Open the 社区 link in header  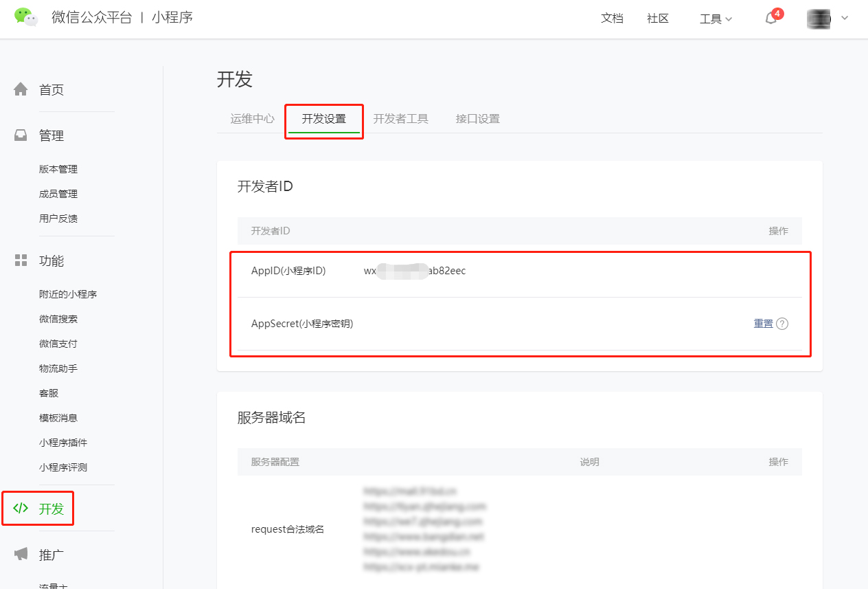[658, 19]
